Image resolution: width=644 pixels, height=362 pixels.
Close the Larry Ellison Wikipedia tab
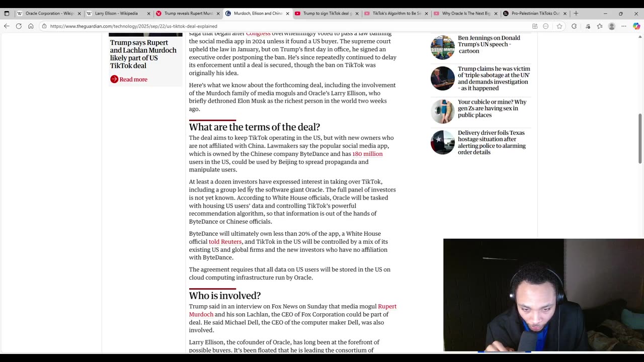[148, 14]
